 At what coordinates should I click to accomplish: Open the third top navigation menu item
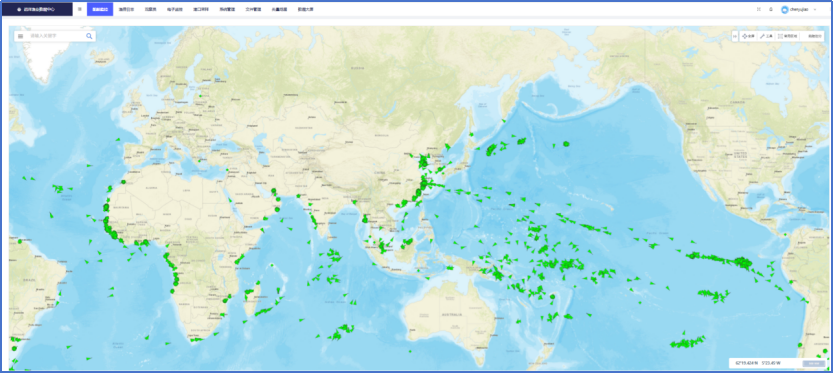tap(150, 9)
